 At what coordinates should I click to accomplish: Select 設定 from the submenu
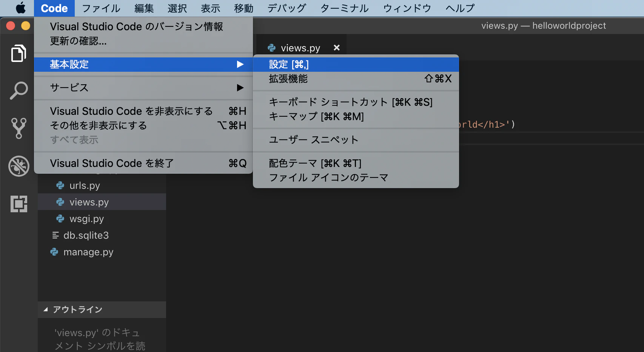[x=289, y=64]
